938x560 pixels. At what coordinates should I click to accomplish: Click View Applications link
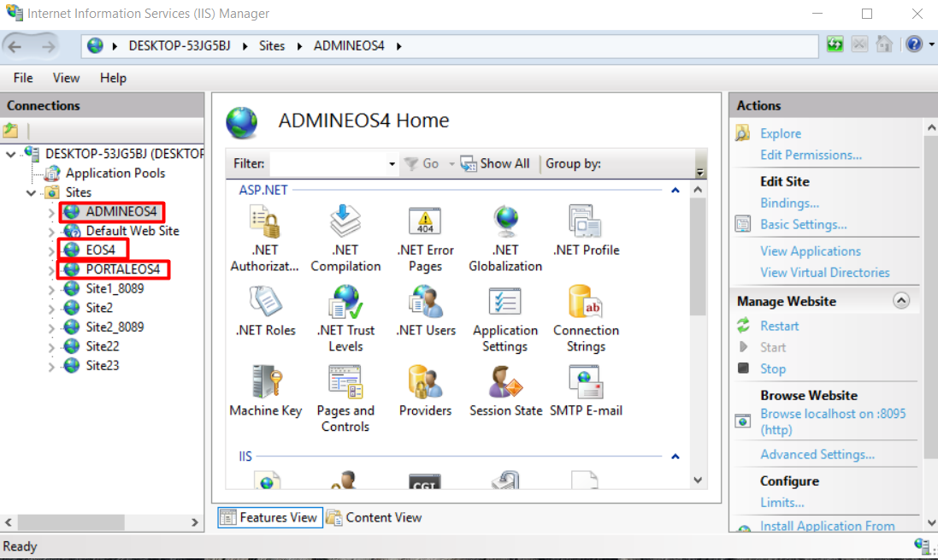[811, 251]
